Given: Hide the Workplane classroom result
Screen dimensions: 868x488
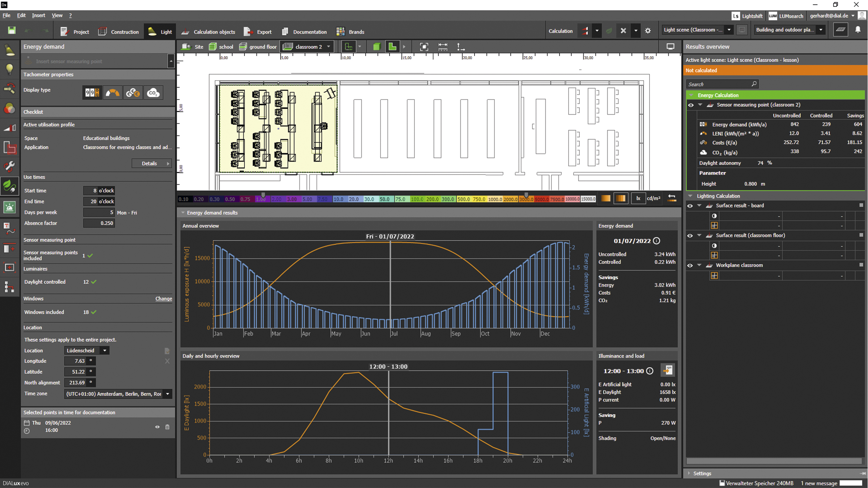Looking at the screenshot, I should tap(690, 265).
